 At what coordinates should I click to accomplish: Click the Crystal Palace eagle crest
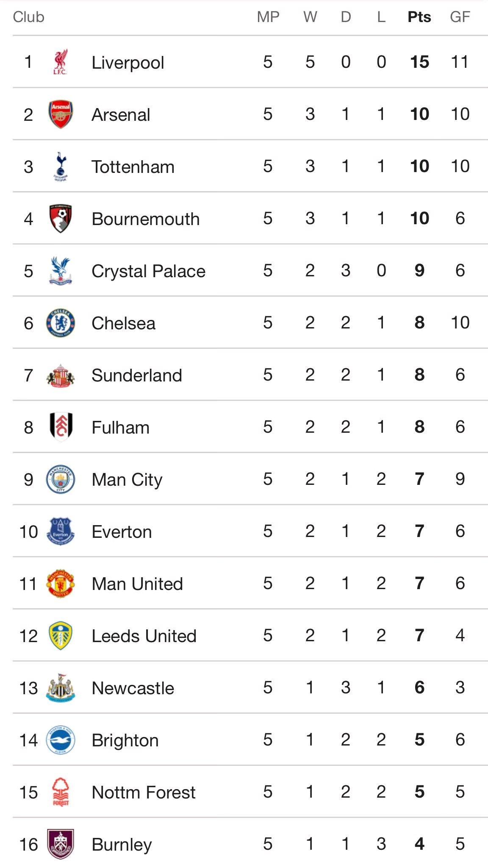(x=61, y=271)
